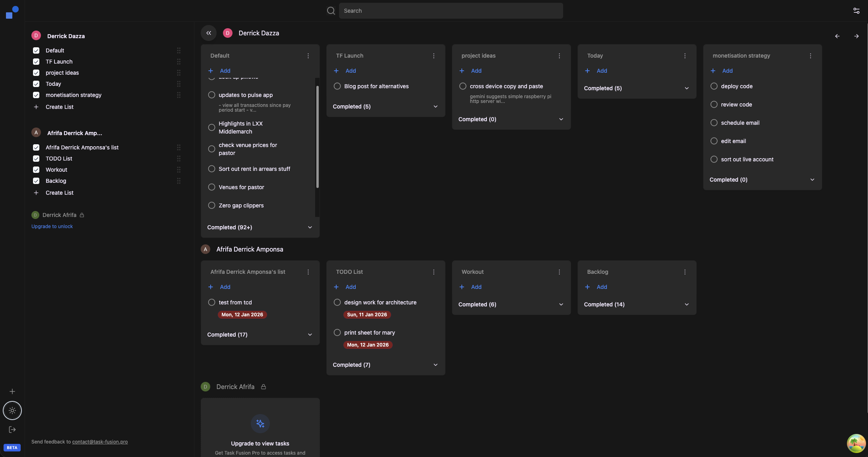Open the monetisation strategy card options menu
The height and width of the screenshot is (457, 868).
pos(810,56)
